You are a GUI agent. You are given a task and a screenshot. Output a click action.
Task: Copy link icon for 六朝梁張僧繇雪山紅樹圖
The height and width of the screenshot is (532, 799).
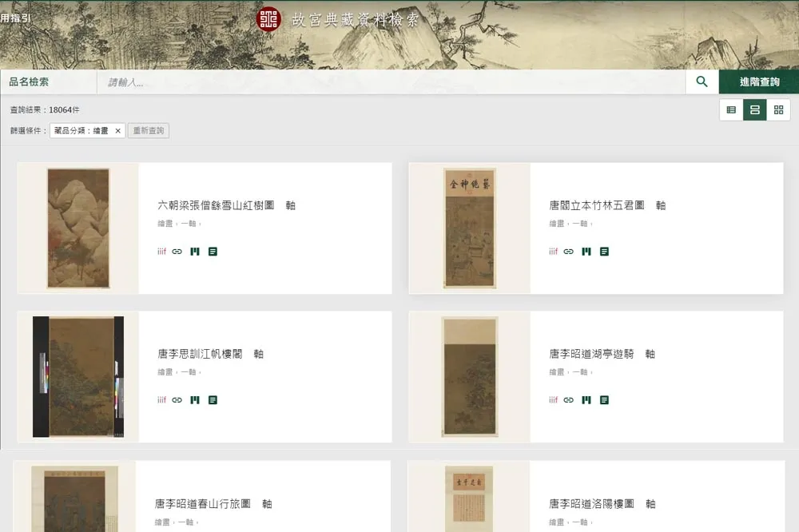pyautogui.click(x=177, y=251)
